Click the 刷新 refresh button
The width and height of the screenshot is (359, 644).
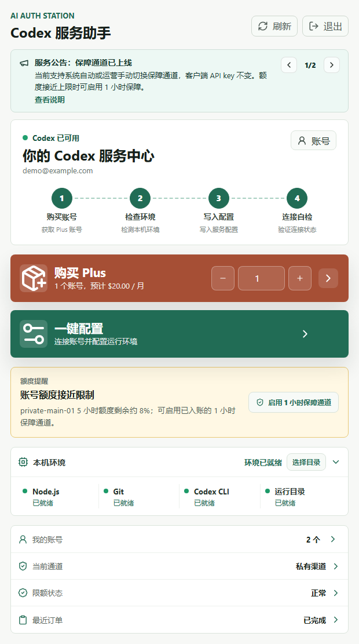(x=274, y=26)
